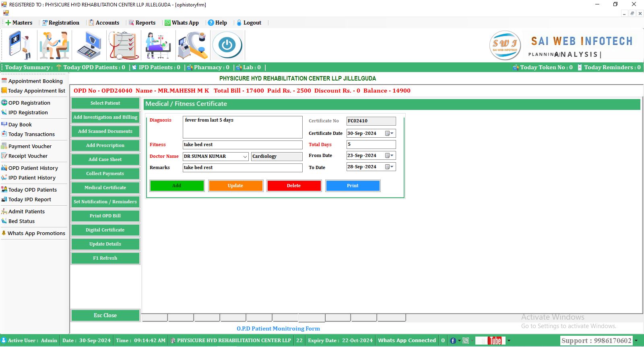Click the green Add button
Viewport: 644px width, 347px height.
click(x=177, y=186)
